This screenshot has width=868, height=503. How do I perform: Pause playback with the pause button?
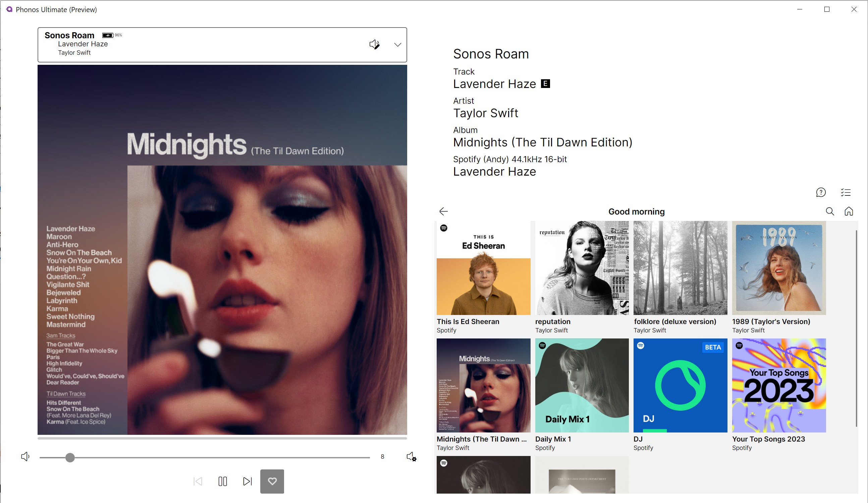(x=222, y=481)
